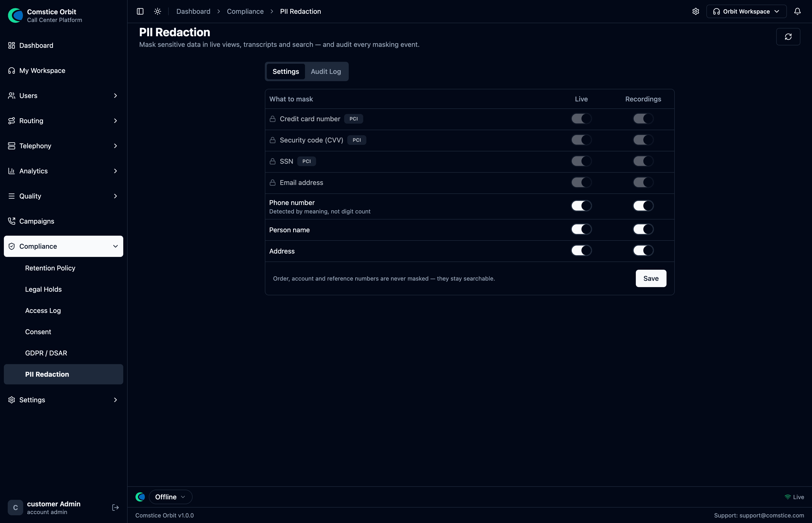
Task: Expand the Routing menu chevron
Action: coord(115,121)
